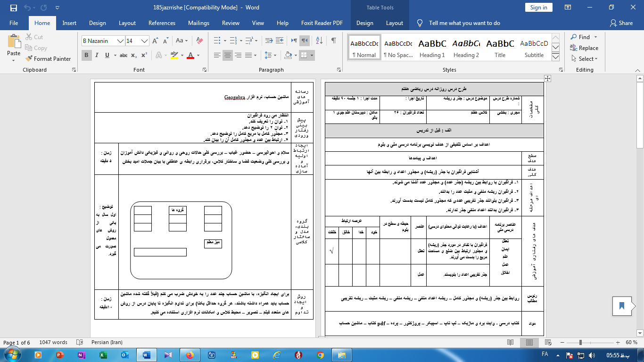Image resolution: width=644 pixels, height=362 pixels.
Task: Apply the Heading 1 style
Action: click(432, 47)
